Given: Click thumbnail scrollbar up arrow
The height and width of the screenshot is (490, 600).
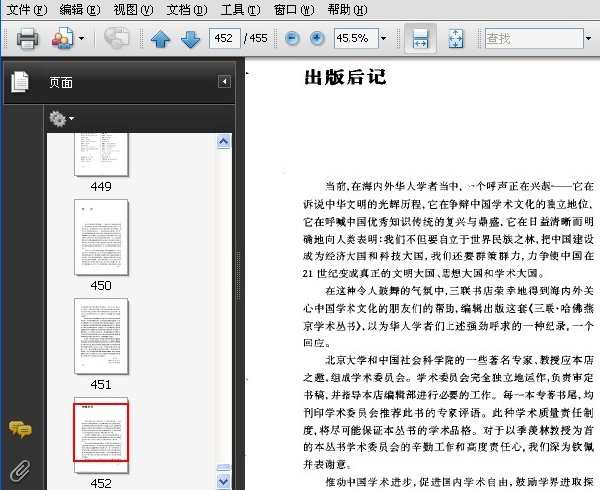Looking at the screenshot, I should click(x=223, y=141).
